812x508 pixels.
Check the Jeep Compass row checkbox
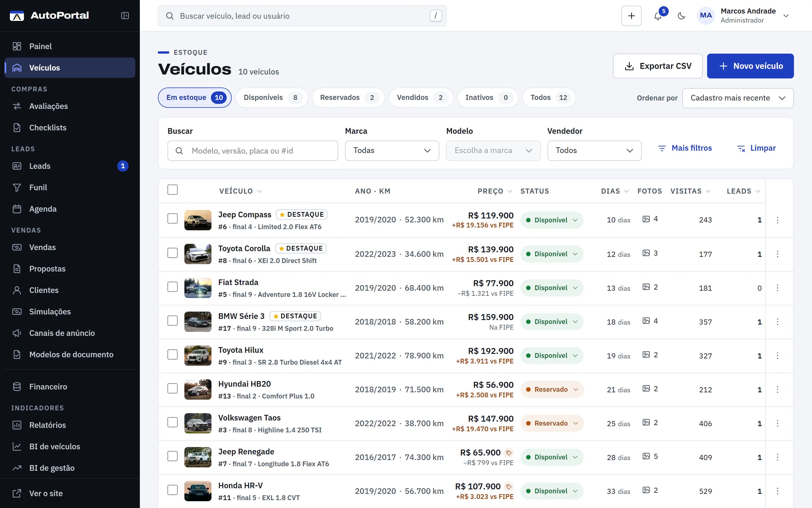click(173, 219)
